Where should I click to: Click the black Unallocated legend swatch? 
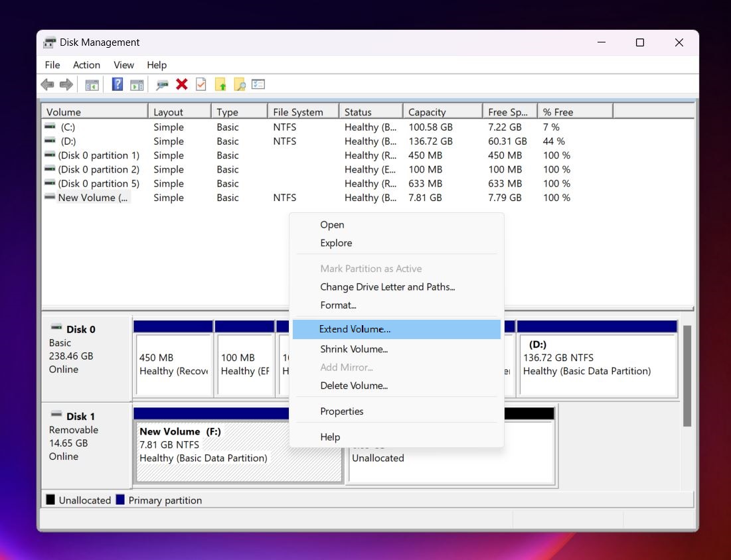[50, 500]
